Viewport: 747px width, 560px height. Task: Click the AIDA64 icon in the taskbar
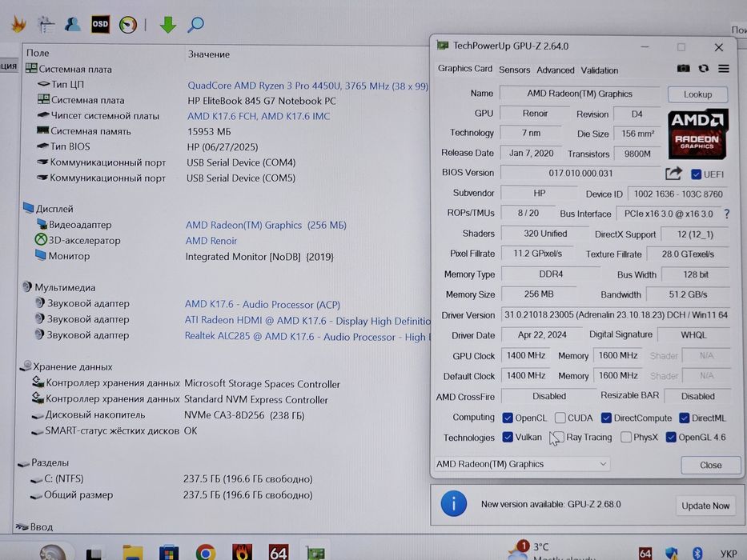click(x=278, y=552)
